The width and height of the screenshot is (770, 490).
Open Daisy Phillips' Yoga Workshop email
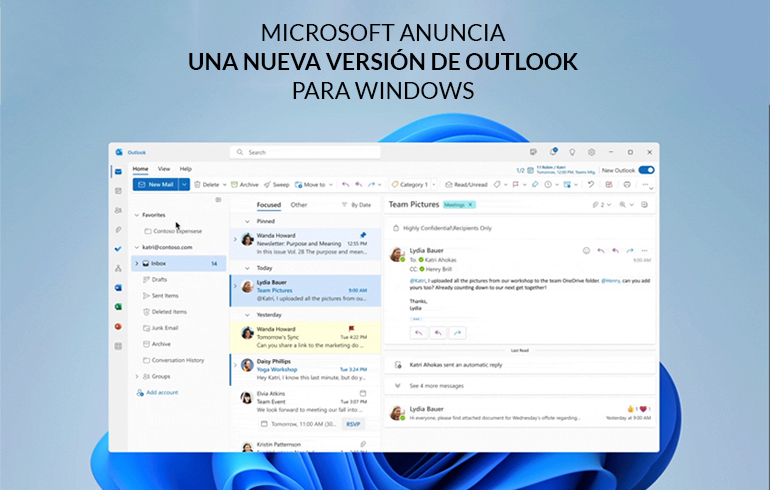point(305,369)
